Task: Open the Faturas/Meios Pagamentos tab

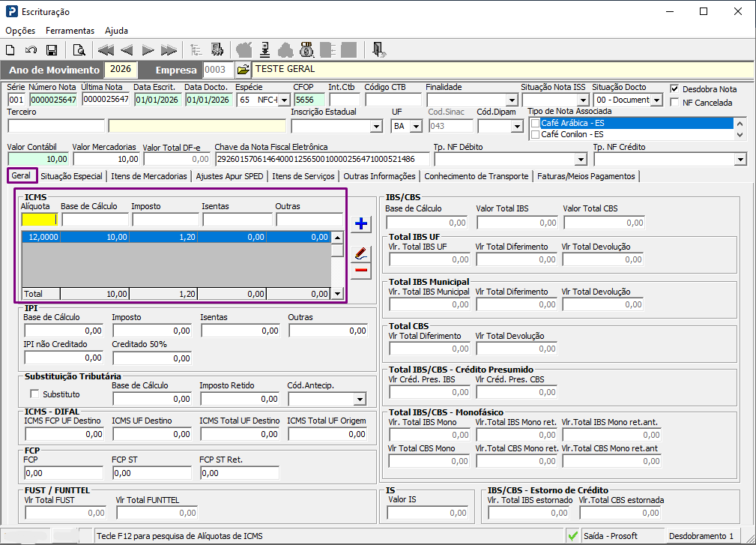Action: click(x=586, y=176)
